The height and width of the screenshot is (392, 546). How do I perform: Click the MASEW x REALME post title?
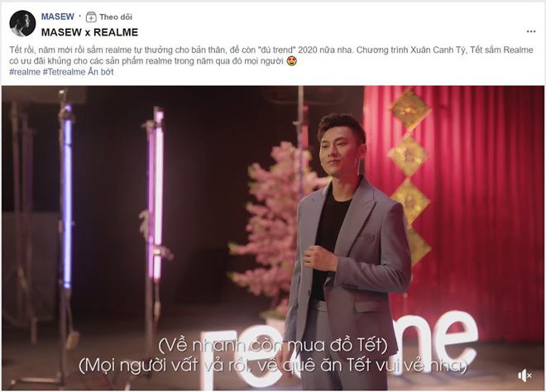tap(89, 32)
